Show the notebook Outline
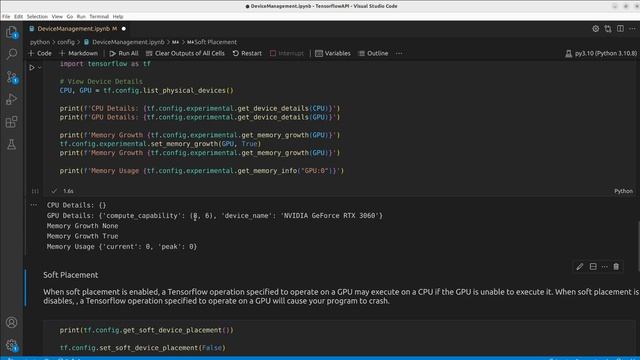Screen dimensions: 640x360 coord(373,53)
